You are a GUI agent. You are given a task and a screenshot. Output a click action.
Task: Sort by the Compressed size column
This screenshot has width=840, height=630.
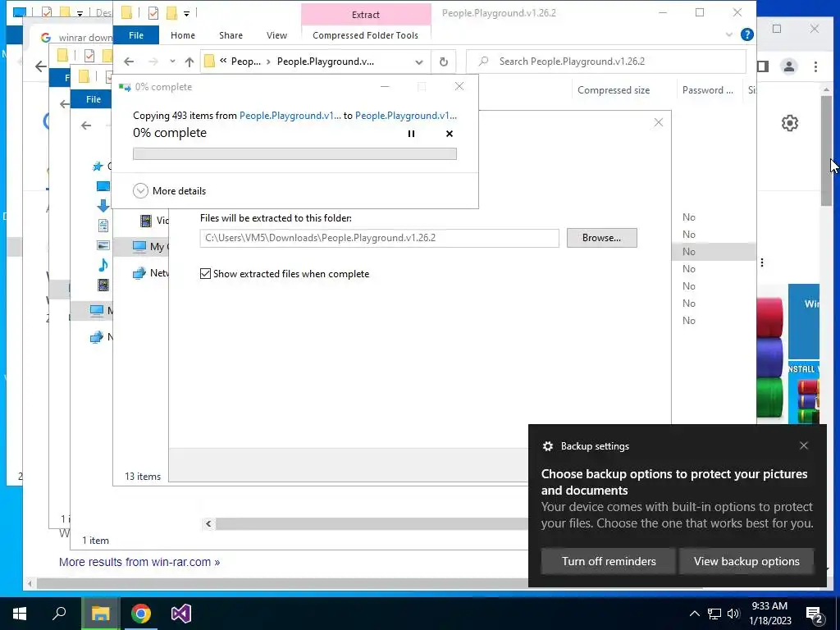point(614,90)
